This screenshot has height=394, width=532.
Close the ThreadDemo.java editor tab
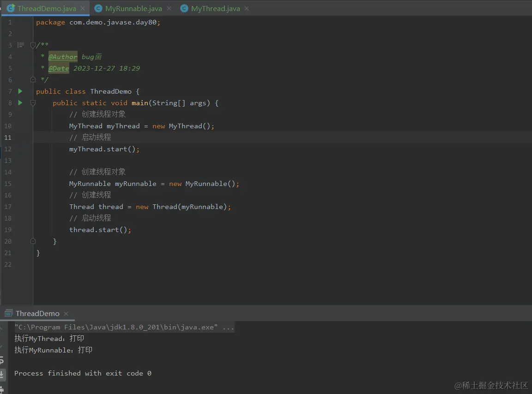(x=83, y=8)
